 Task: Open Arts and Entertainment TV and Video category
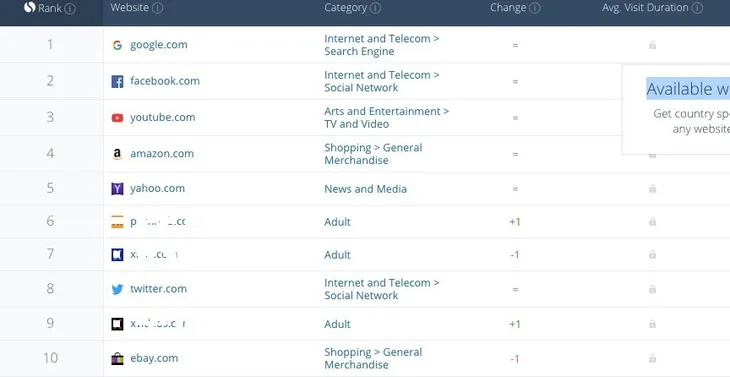386,118
